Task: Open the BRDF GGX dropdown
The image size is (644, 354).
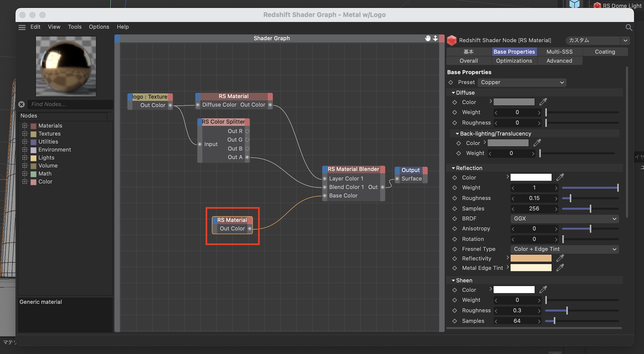Action: tap(564, 219)
